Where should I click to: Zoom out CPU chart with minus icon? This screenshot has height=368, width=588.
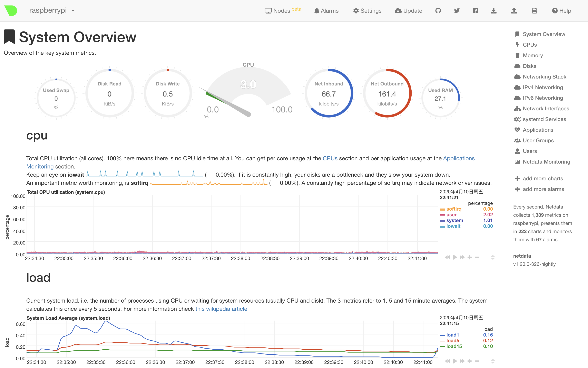click(477, 257)
